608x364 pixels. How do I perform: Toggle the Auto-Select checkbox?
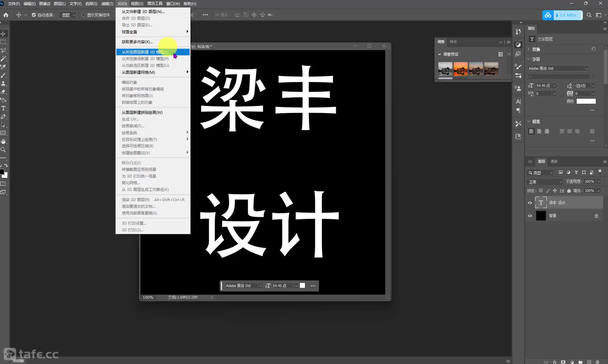(34, 15)
